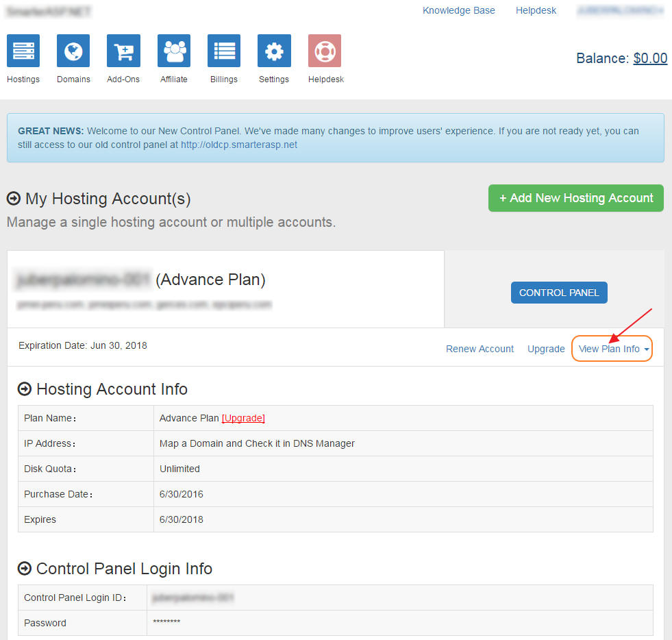Open the Billings list icon
The image size is (672, 640).
[x=224, y=51]
